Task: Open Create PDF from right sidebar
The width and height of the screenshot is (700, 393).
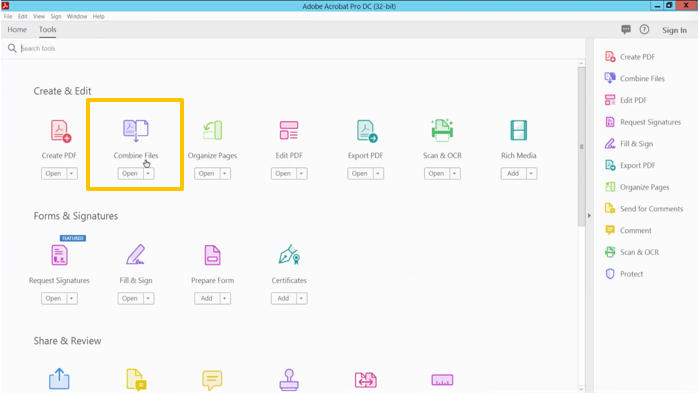Action: coord(630,57)
